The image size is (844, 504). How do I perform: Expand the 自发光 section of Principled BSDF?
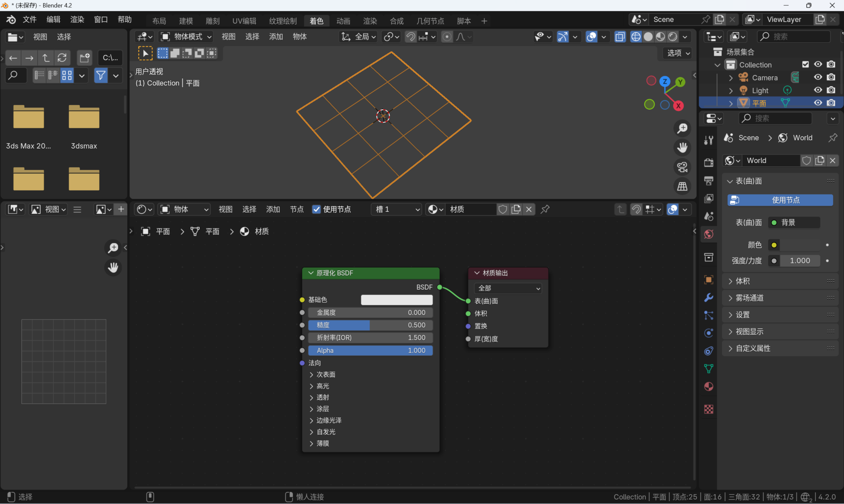pos(325,432)
